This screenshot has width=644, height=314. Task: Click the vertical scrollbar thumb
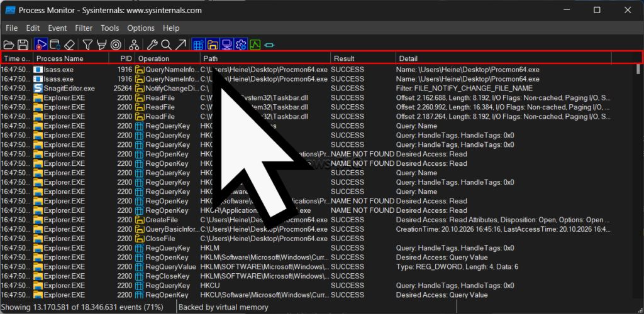[638, 69]
